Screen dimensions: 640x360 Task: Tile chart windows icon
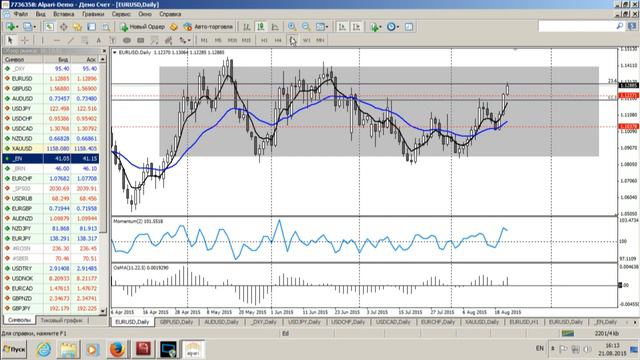click(320, 27)
